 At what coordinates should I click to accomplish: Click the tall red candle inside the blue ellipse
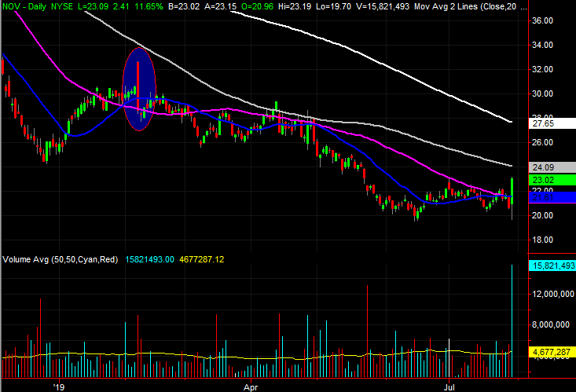[x=138, y=85]
